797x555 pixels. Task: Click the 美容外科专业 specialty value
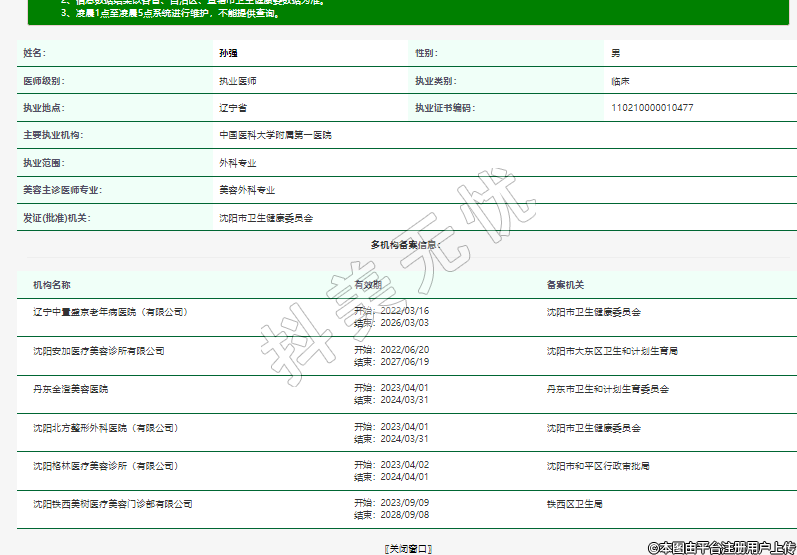click(x=247, y=189)
